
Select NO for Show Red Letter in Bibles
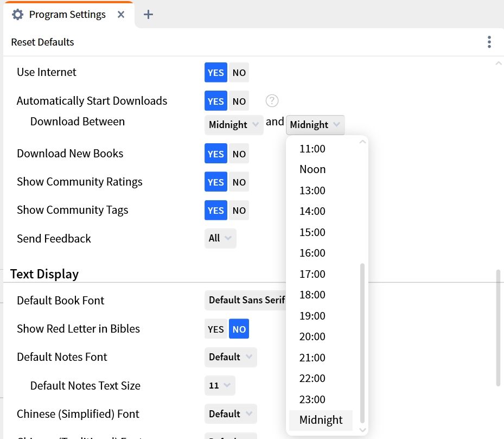239,329
